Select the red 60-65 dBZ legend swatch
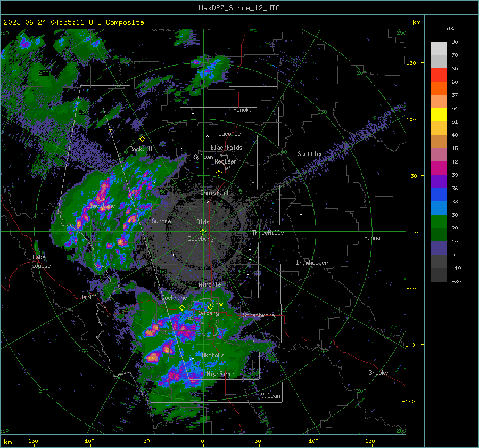479x448 pixels. click(x=439, y=75)
